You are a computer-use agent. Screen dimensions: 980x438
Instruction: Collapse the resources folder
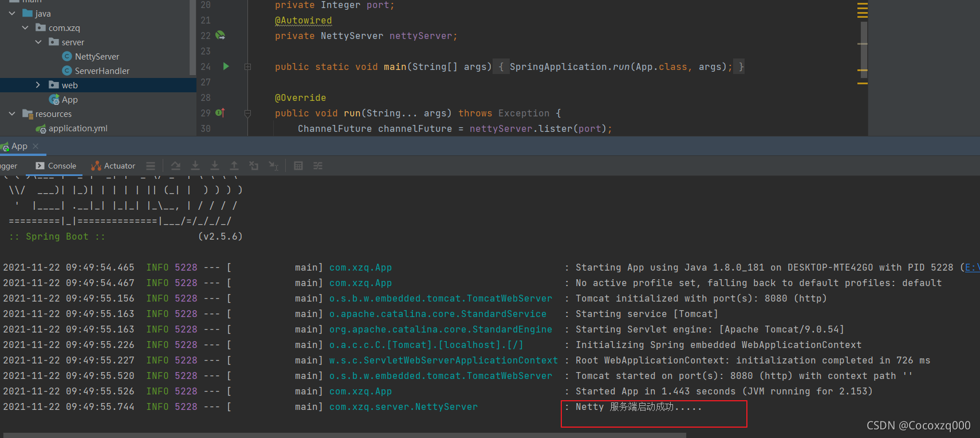point(12,114)
